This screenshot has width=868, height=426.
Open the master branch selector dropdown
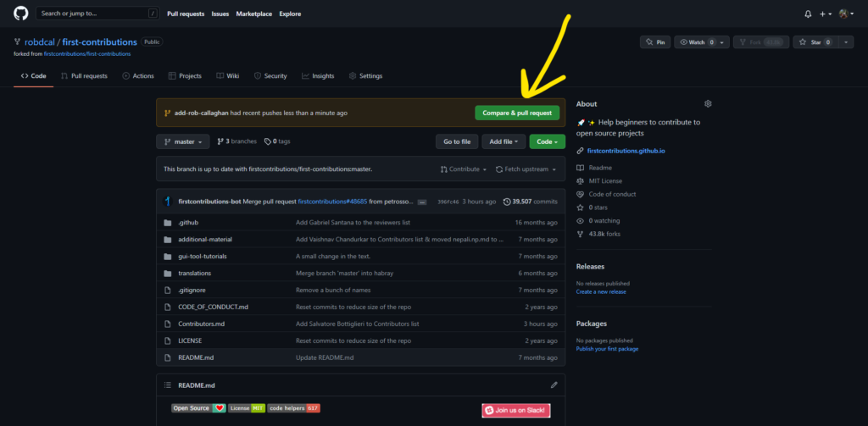[183, 141]
